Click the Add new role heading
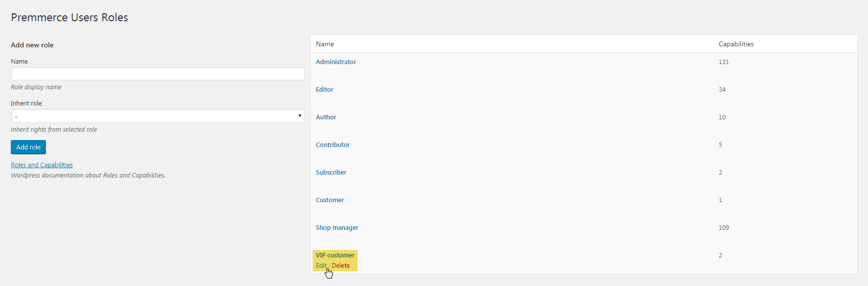Image resolution: width=868 pixels, height=286 pixels. (x=32, y=45)
